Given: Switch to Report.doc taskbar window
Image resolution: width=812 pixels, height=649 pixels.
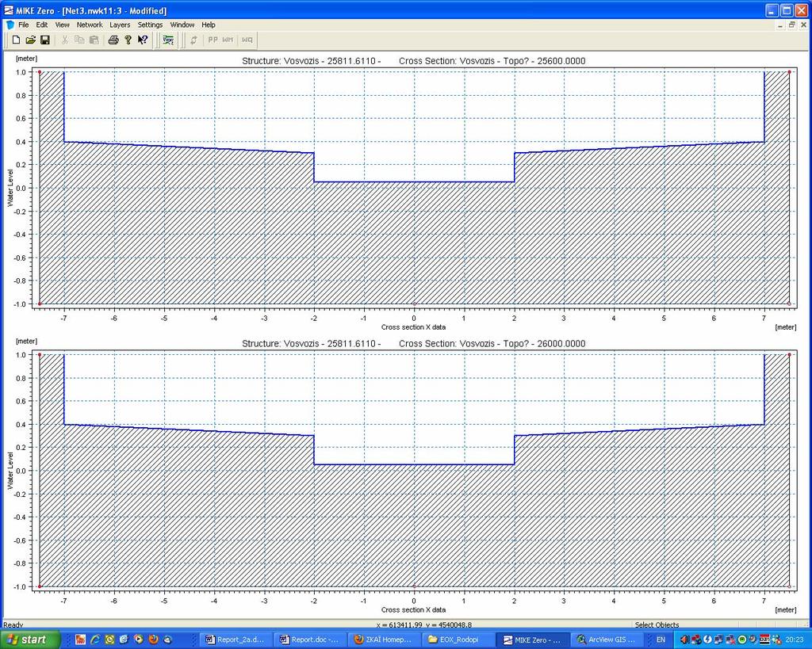Looking at the screenshot, I should [x=310, y=639].
